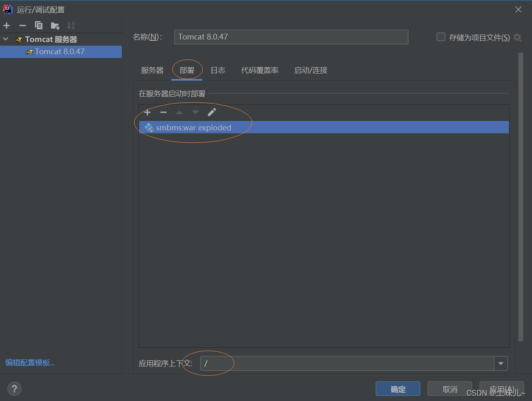Image resolution: width=532 pixels, height=401 pixels.
Task: Edit the selected deployment artifact
Action: click(212, 112)
